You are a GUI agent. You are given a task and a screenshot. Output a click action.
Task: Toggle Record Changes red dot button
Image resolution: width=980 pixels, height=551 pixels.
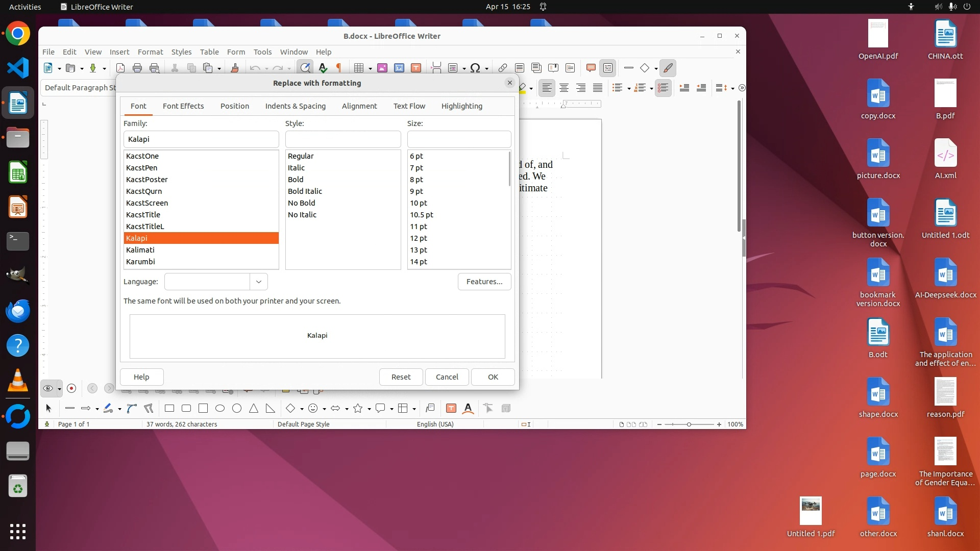point(71,388)
